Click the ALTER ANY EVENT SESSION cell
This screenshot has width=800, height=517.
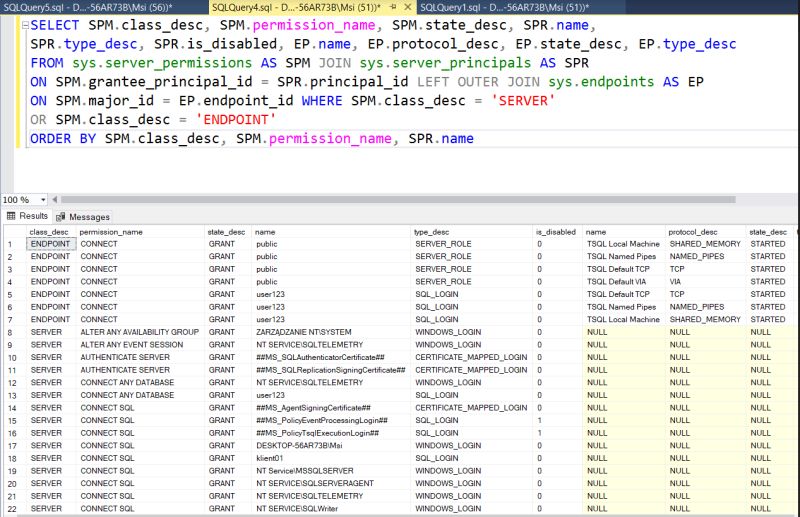coord(140,345)
